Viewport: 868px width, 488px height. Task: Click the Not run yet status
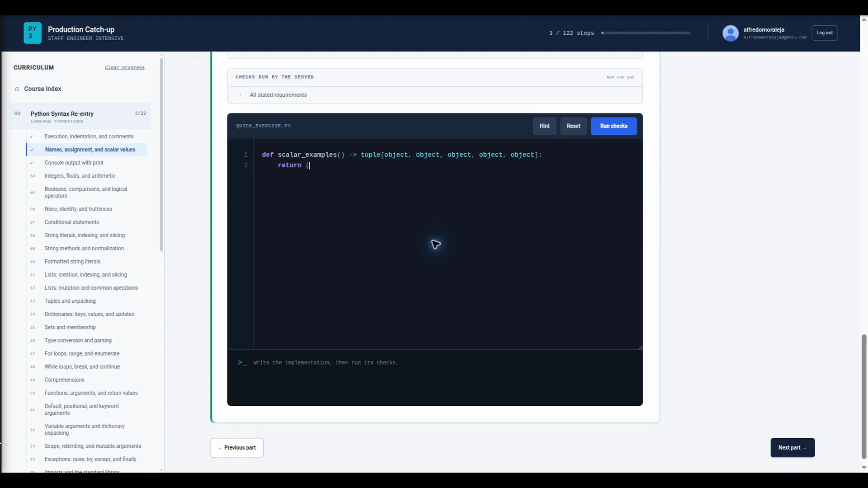click(x=620, y=77)
